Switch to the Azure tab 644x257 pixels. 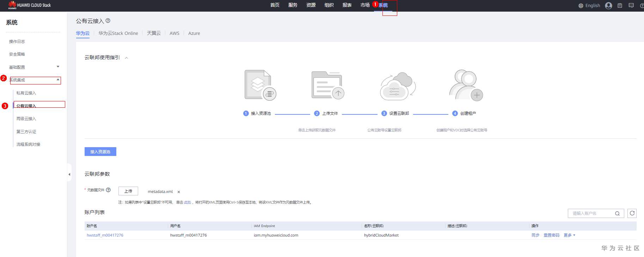[194, 33]
